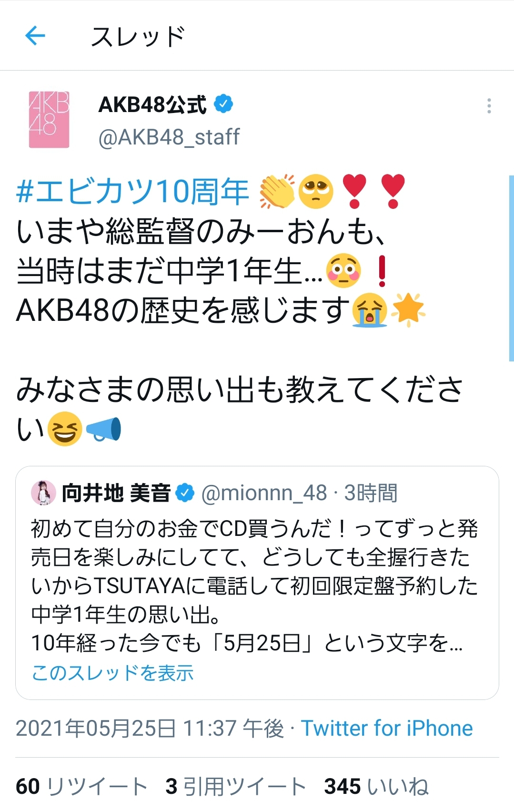Click the blue scrollbar on the right edge
Viewport: 514px width, 812px height.
pos(512,268)
